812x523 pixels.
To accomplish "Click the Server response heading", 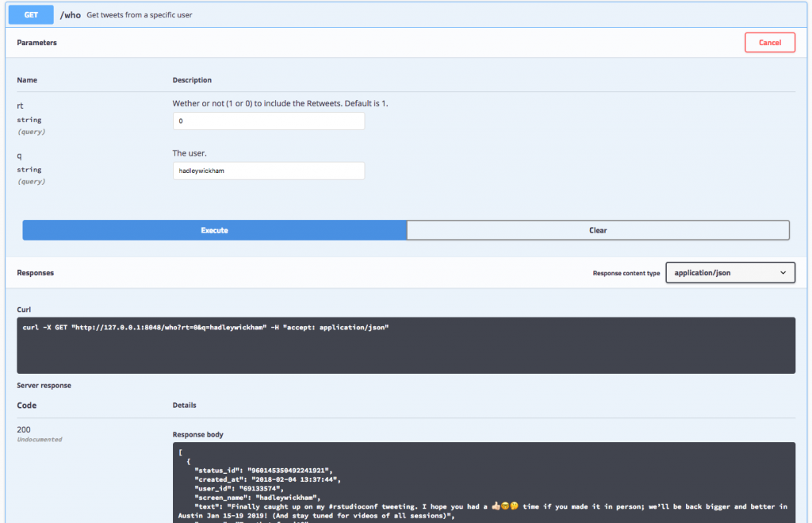I will tap(44, 385).
